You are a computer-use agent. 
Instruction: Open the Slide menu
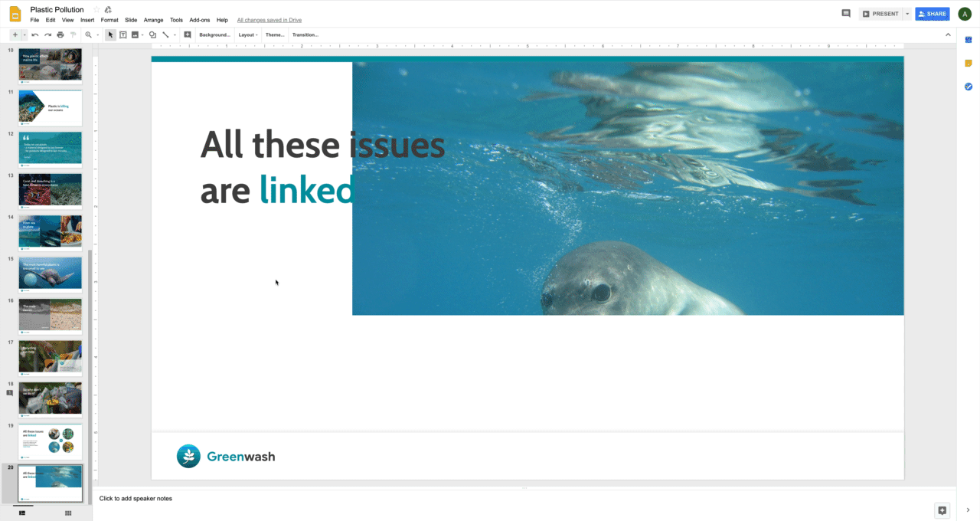(x=131, y=20)
